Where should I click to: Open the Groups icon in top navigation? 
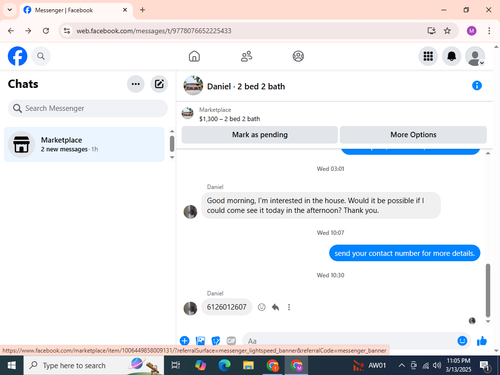(298, 56)
